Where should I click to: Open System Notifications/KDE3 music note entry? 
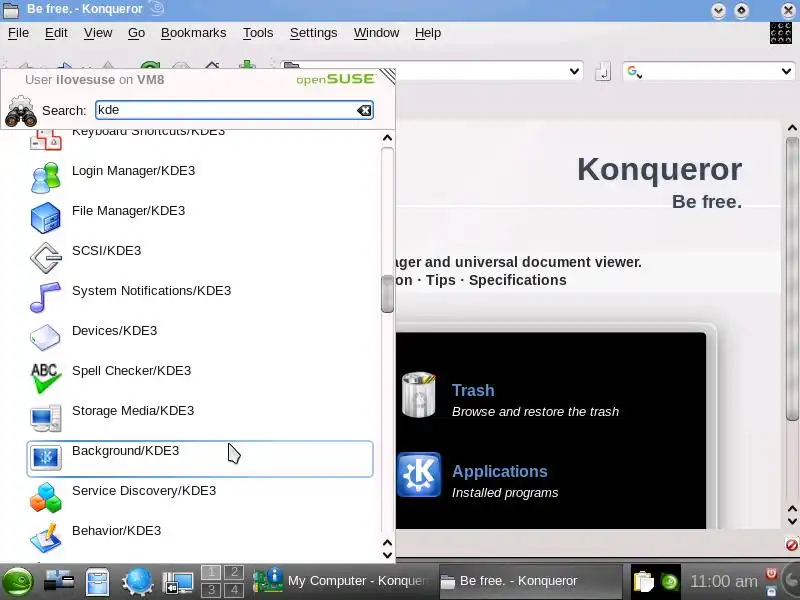click(199, 297)
